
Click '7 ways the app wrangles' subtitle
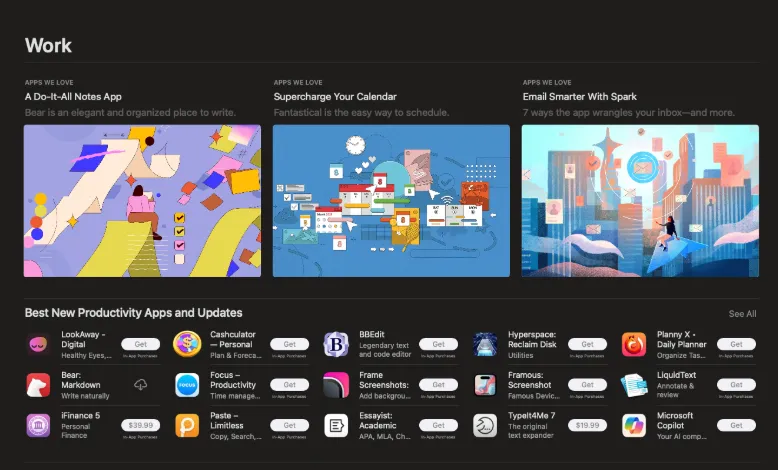click(x=629, y=113)
